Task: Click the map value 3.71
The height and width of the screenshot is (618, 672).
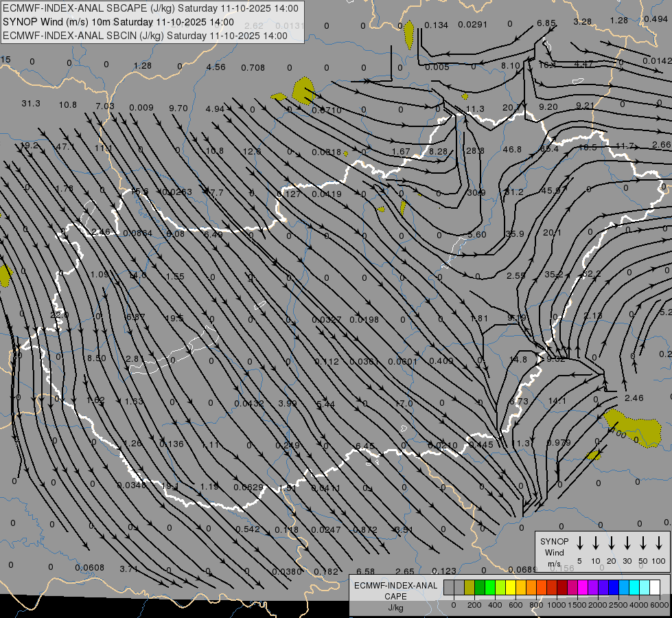Action: (128, 569)
